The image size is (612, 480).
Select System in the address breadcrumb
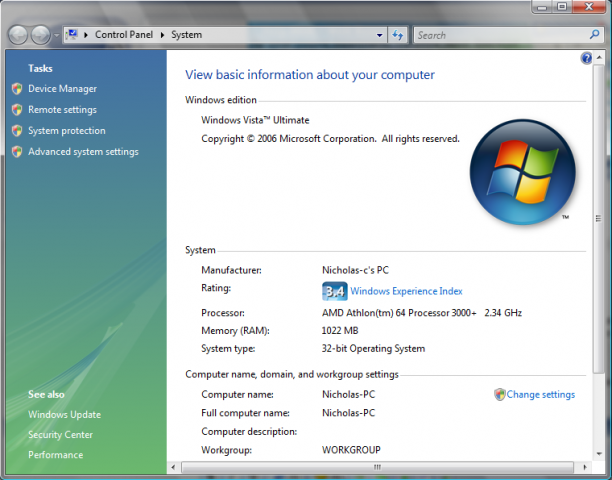coord(186,35)
